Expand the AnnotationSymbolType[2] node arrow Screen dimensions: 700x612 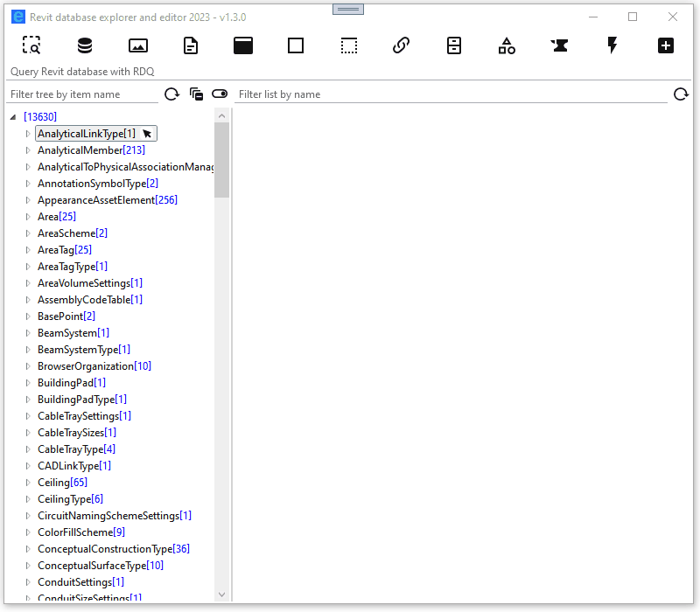coord(28,184)
